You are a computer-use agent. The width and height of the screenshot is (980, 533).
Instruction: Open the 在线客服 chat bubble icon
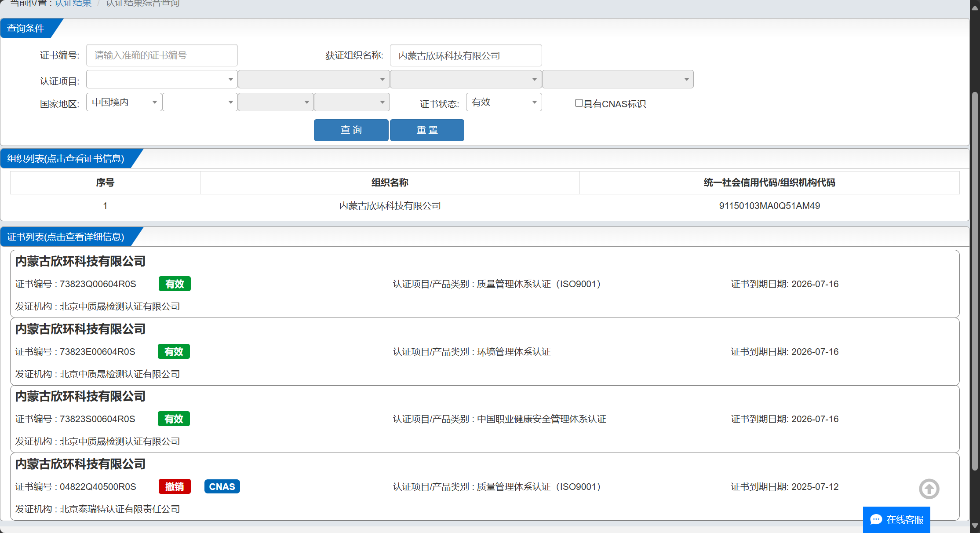click(876, 519)
